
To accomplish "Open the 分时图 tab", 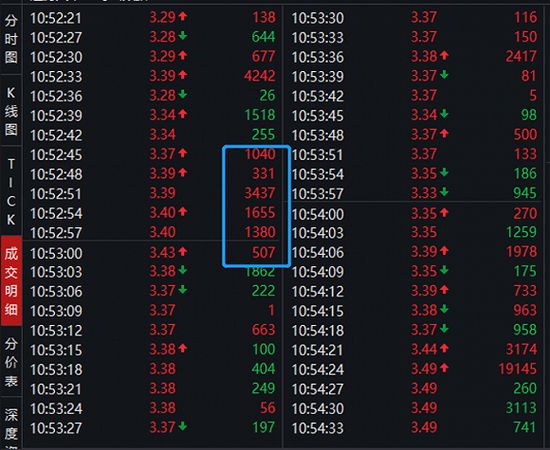I will pyautogui.click(x=11, y=39).
